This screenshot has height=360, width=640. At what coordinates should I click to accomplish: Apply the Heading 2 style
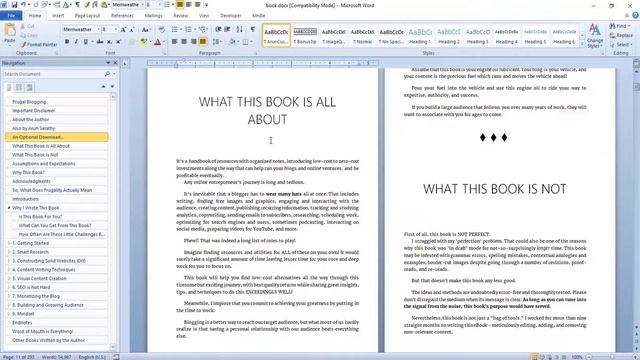[449, 36]
